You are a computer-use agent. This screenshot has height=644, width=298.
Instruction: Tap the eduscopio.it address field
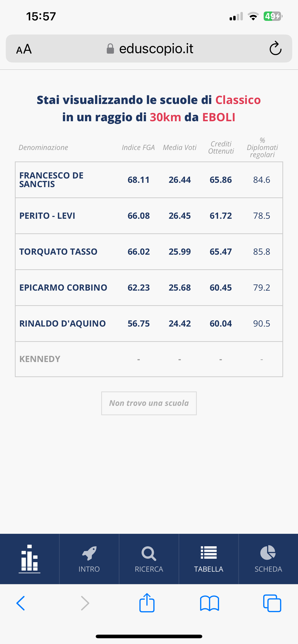click(156, 48)
